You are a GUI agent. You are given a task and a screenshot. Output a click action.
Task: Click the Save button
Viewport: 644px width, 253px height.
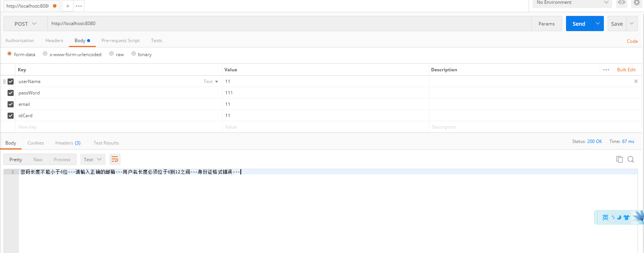(x=617, y=24)
